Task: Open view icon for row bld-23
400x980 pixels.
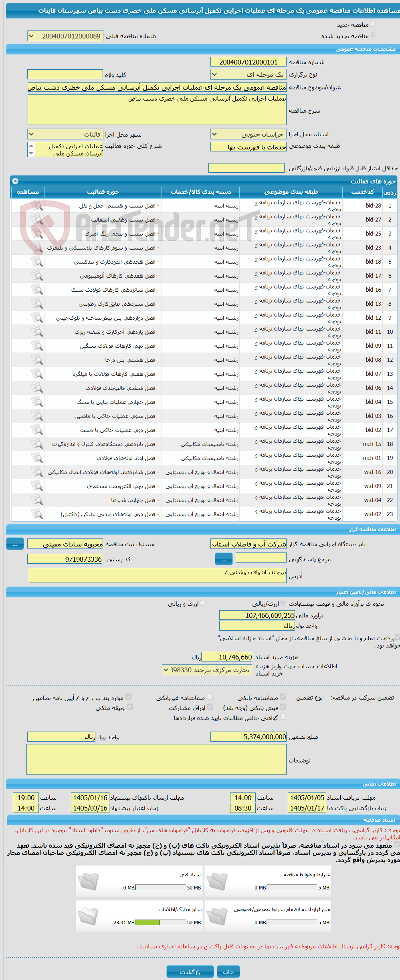Action: 37,248
